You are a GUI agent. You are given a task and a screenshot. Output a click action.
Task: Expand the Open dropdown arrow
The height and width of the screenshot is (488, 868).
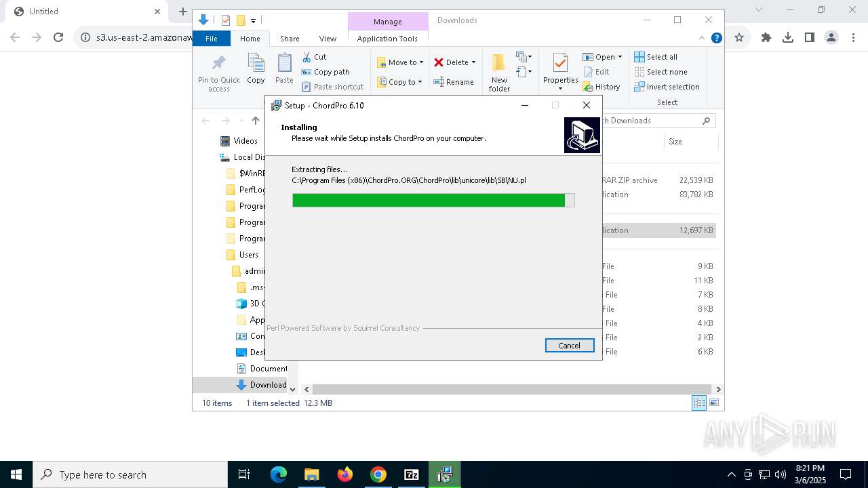[620, 57]
